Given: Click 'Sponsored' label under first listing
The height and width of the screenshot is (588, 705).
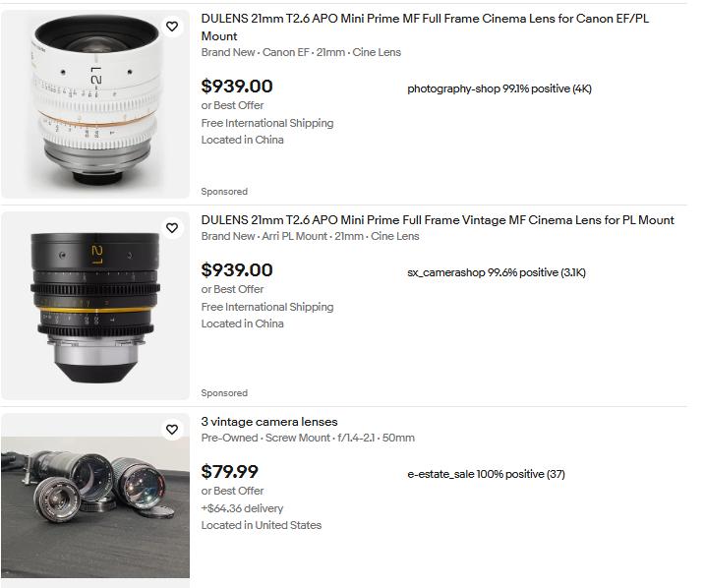Looking at the screenshot, I should point(224,192).
